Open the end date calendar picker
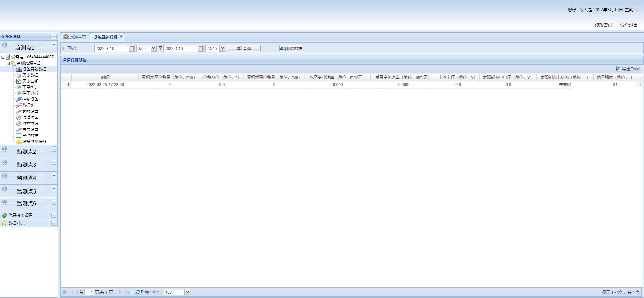Screen dimensions: 644x298 pos(201,48)
